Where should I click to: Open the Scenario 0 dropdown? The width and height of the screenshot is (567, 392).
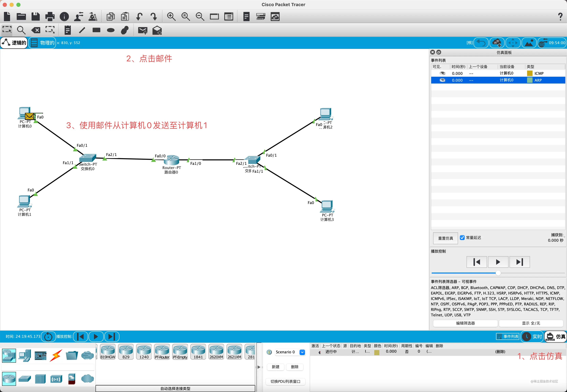[x=302, y=352]
